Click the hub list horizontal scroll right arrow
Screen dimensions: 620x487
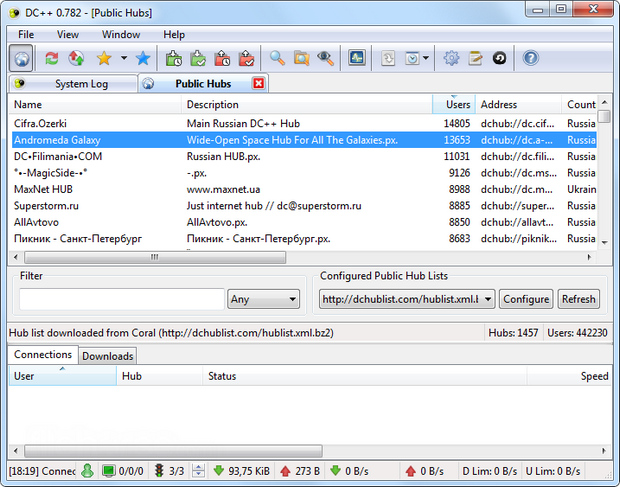[589, 257]
